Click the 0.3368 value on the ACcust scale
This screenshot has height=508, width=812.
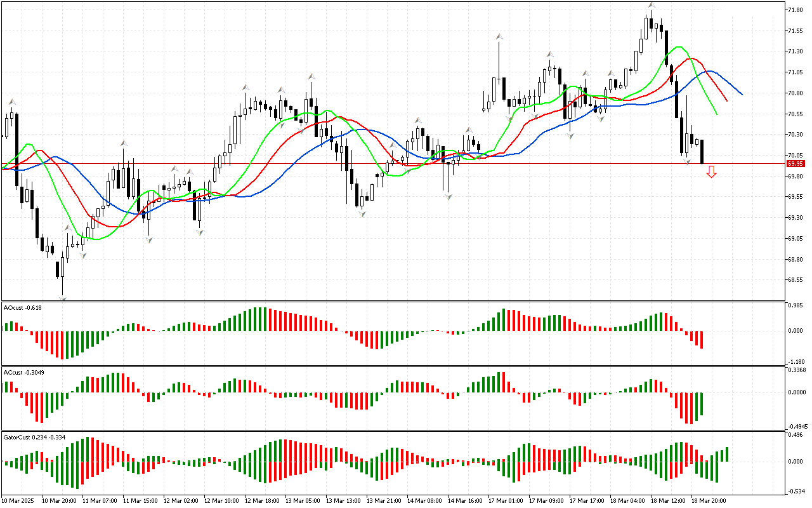click(796, 370)
